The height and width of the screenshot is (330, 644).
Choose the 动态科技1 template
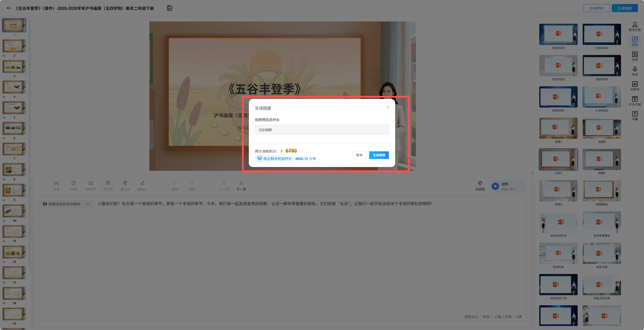(558, 97)
